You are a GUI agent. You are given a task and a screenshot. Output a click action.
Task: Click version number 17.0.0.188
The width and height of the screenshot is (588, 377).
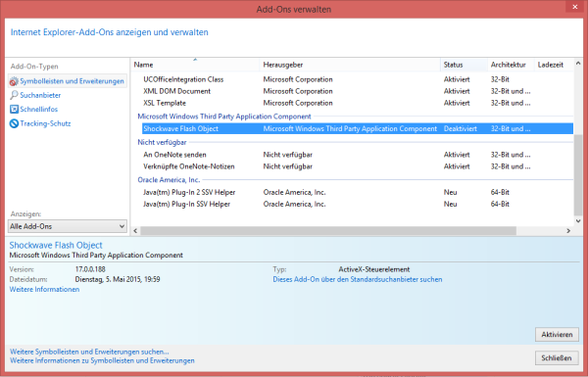click(x=90, y=269)
